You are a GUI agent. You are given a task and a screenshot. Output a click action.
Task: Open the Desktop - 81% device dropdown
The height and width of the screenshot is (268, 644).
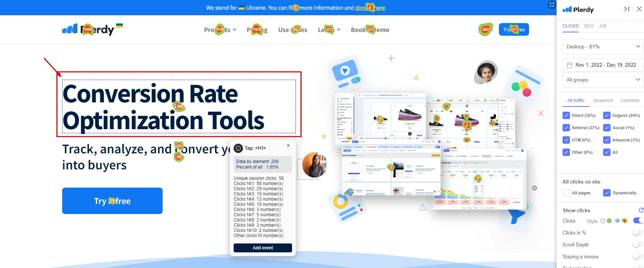pyautogui.click(x=603, y=47)
